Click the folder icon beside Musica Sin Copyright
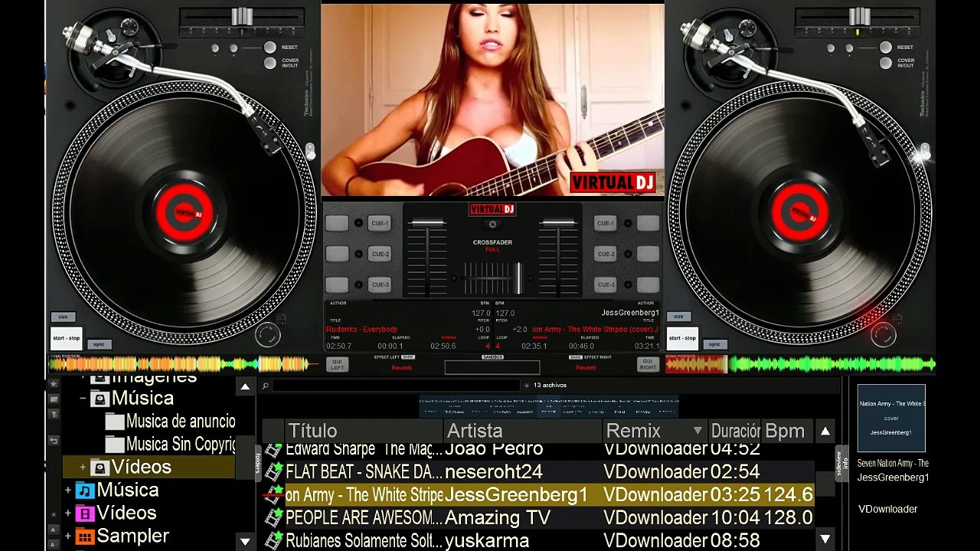The width and height of the screenshot is (980, 551). tap(115, 445)
